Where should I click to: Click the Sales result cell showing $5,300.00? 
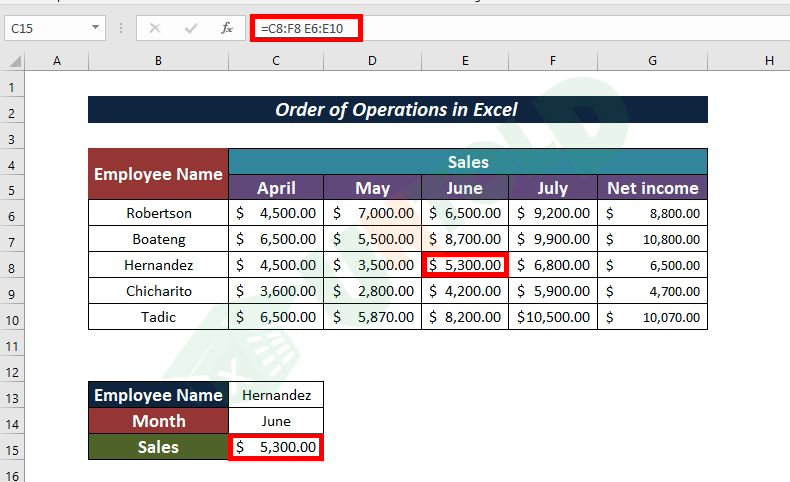click(x=276, y=447)
